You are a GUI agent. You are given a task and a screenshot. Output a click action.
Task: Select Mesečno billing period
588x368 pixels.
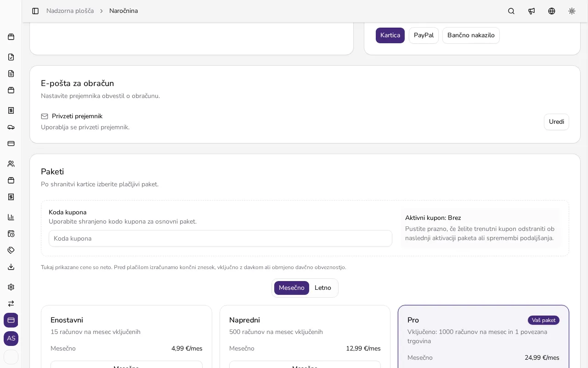(x=292, y=288)
